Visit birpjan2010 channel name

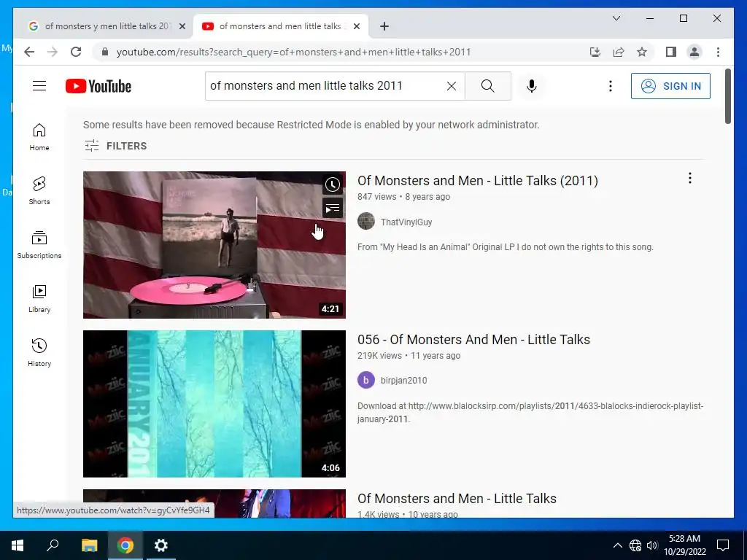403,381
